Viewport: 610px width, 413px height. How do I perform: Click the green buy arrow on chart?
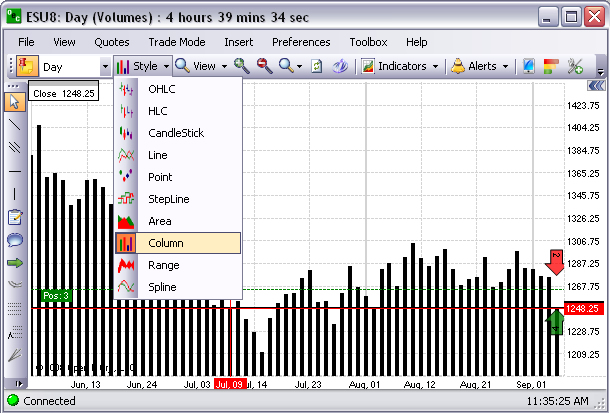tap(557, 323)
